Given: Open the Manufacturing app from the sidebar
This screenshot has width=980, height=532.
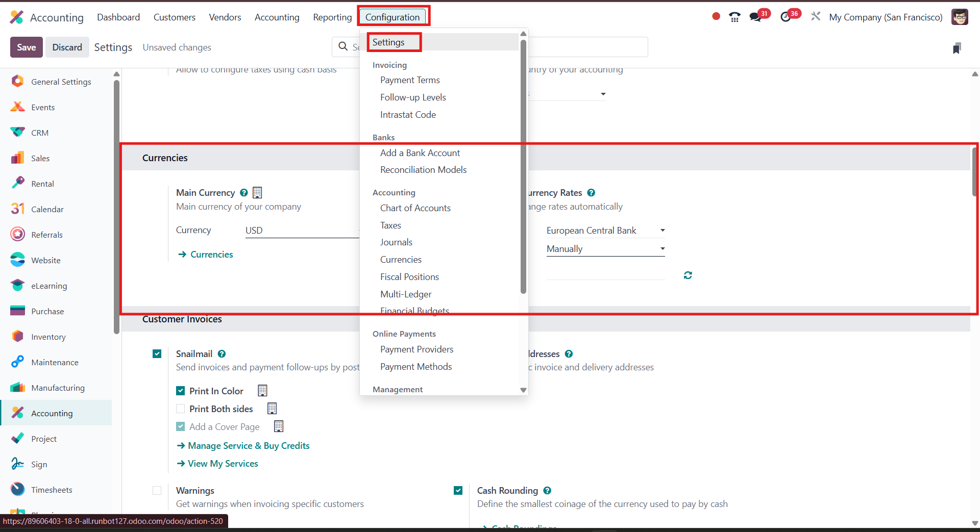Looking at the screenshot, I should tap(57, 387).
